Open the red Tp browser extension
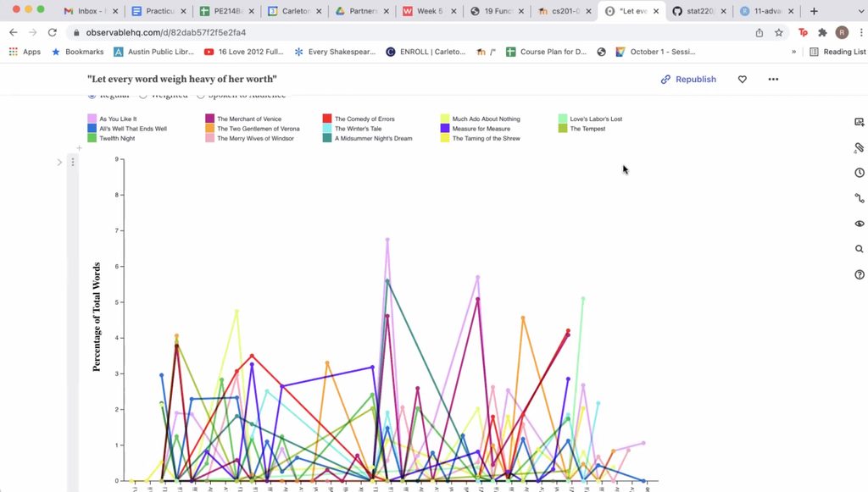The width and height of the screenshot is (868, 492). coord(804,33)
